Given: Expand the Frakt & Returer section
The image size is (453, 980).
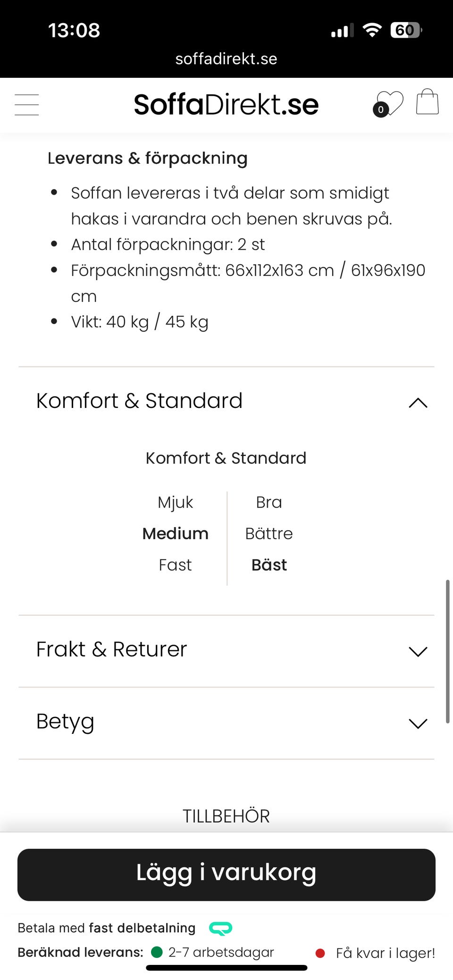Looking at the screenshot, I should coord(418,651).
